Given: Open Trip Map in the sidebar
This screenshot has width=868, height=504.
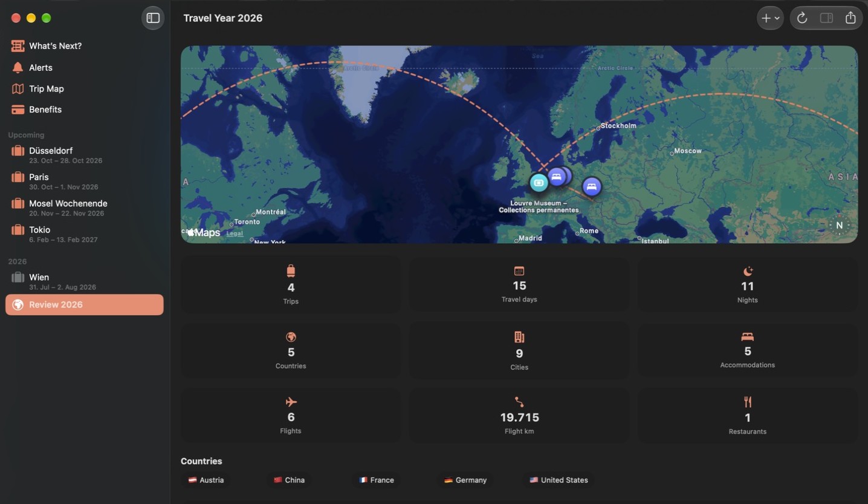Looking at the screenshot, I should click(85, 88).
